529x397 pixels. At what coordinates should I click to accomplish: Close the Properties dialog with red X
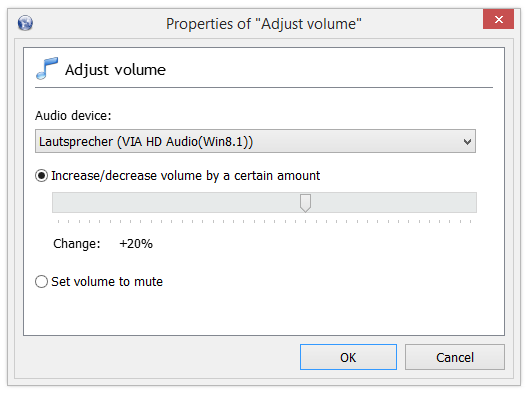point(498,19)
